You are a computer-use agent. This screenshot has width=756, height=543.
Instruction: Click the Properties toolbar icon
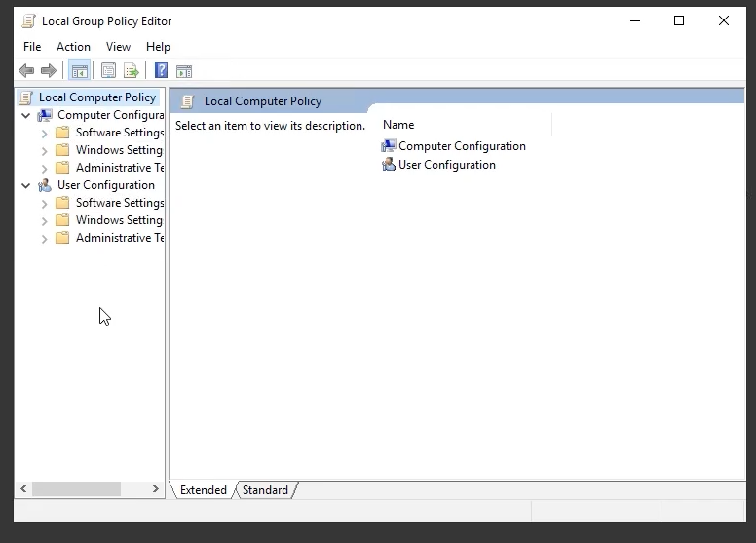click(108, 71)
